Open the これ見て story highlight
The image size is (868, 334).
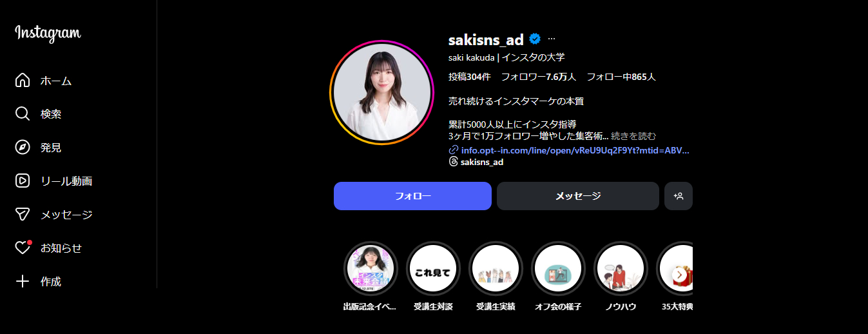[433, 268]
